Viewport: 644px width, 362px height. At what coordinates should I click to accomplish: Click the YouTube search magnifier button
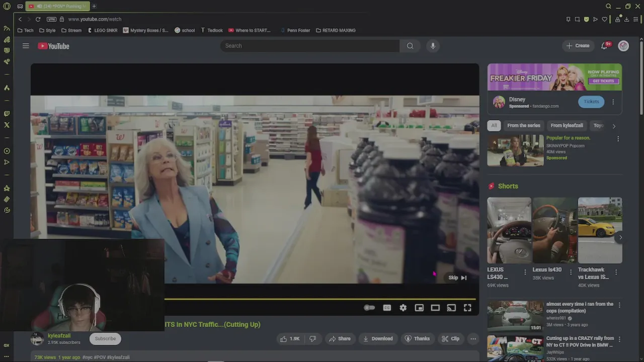[x=410, y=46]
